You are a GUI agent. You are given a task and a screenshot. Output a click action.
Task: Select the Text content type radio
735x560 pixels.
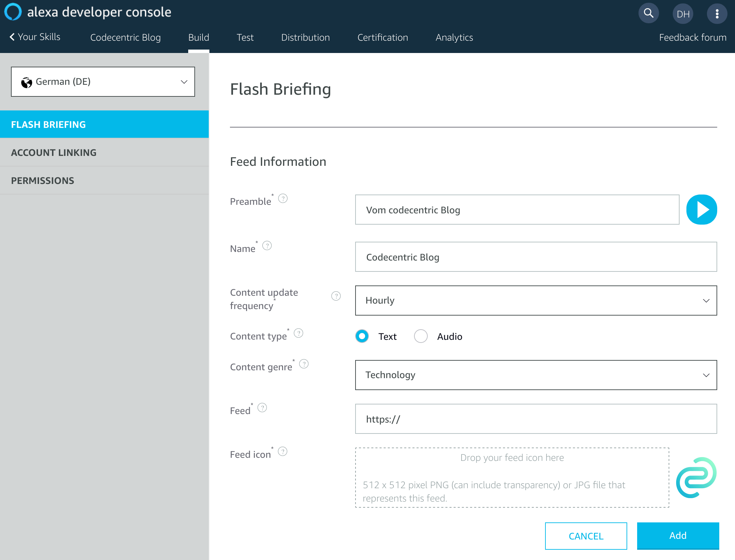[362, 336]
